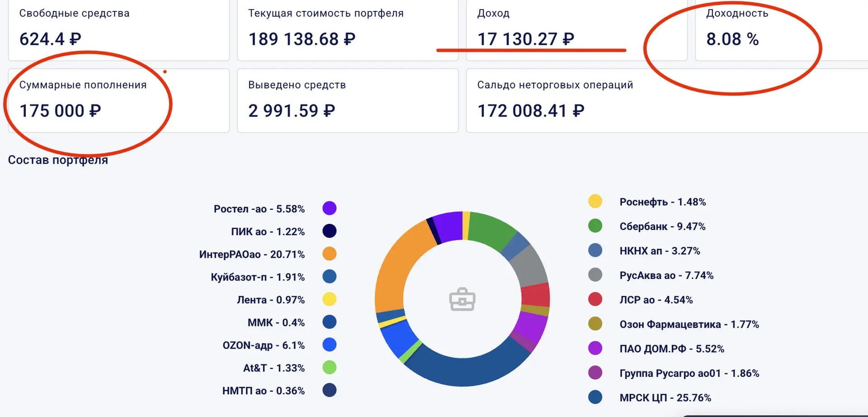Click the yellow Роснефть legend dot
868x417 pixels.
click(x=595, y=201)
